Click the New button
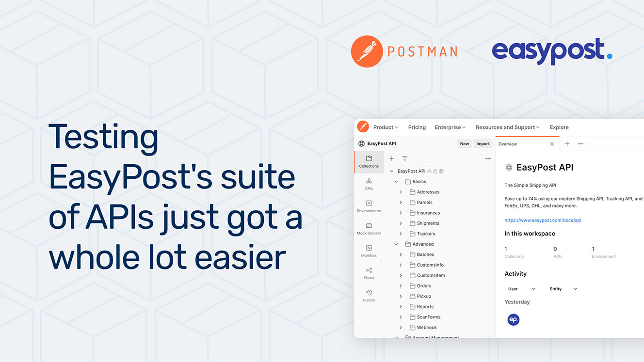Viewport: 644px width, 362px height. (465, 144)
